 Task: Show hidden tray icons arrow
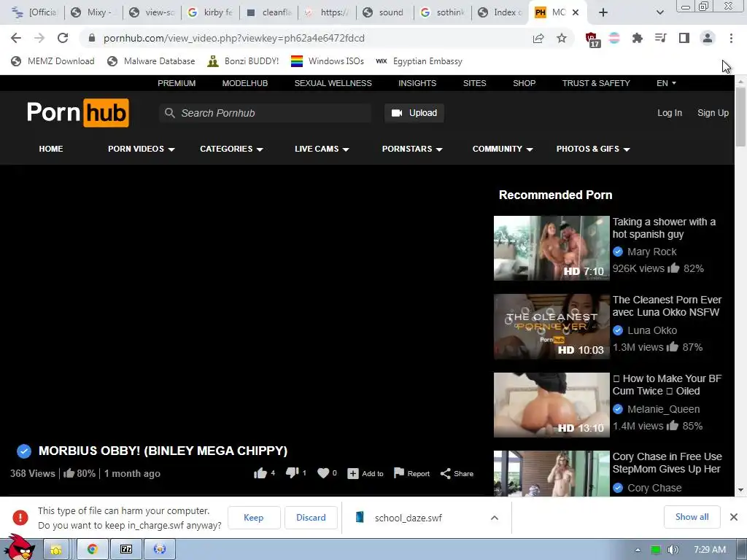pos(638,550)
